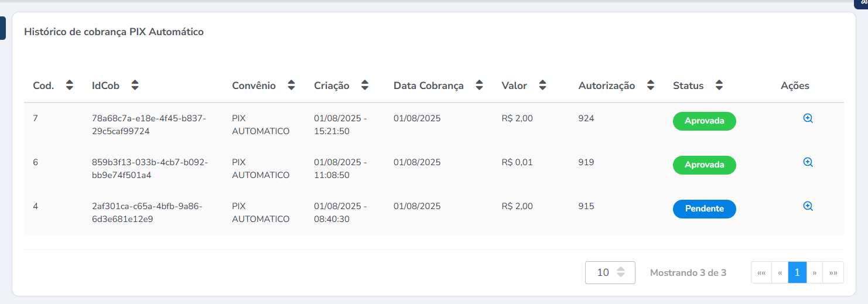Sort table by Cod. column
The height and width of the screenshot is (304, 868).
click(70, 86)
